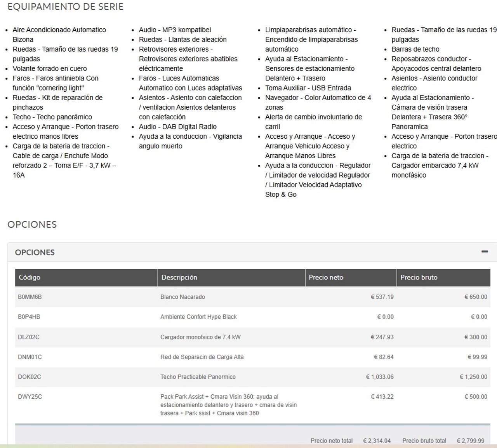Click Acceso y Arranque Manos Libres item
497x448 pixels.
[310, 146]
